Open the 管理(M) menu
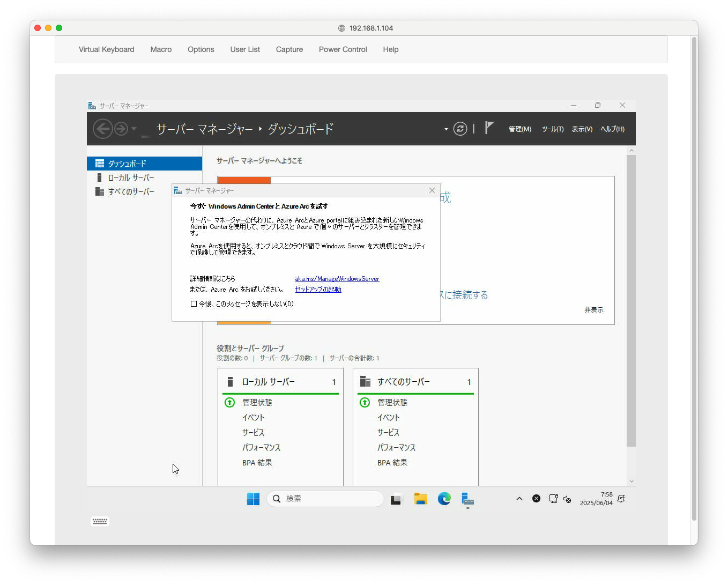728x585 pixels. click(x=519, y=129)
